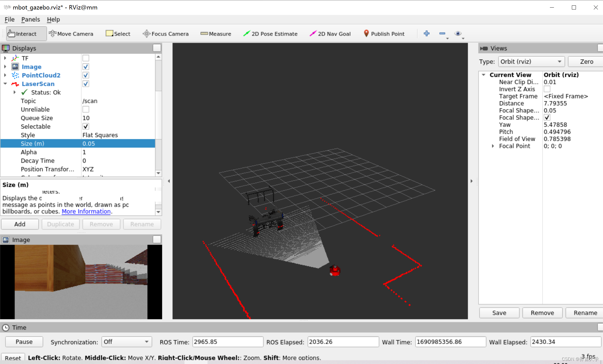Click the ROS Time input field
Screen dimensions: 603x364
click(227, 342)
